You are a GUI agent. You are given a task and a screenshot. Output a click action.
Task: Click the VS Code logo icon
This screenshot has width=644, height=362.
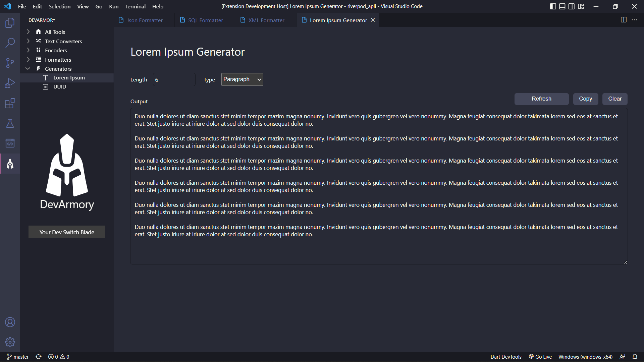(7, 6)
